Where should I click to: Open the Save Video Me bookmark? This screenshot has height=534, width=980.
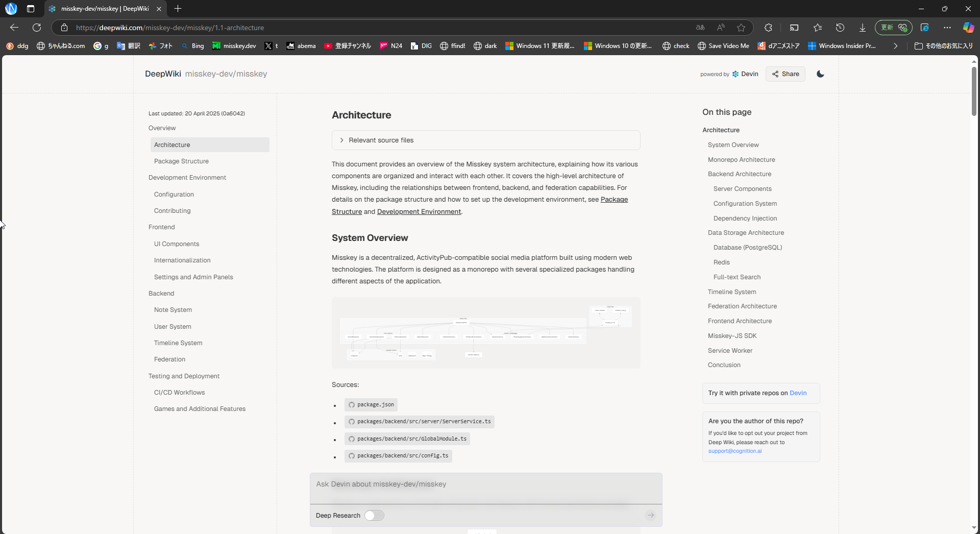point(723,46)
